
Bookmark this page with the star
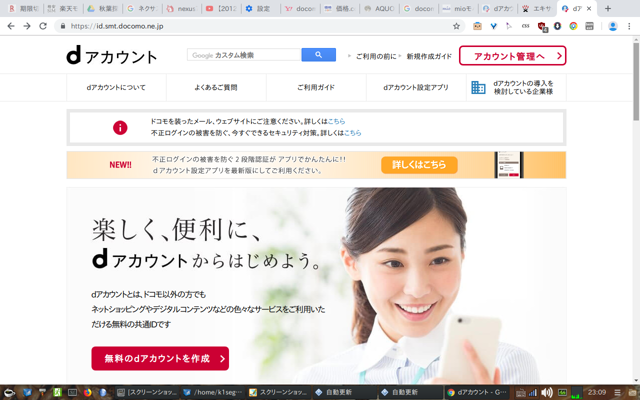coord(456,26)
